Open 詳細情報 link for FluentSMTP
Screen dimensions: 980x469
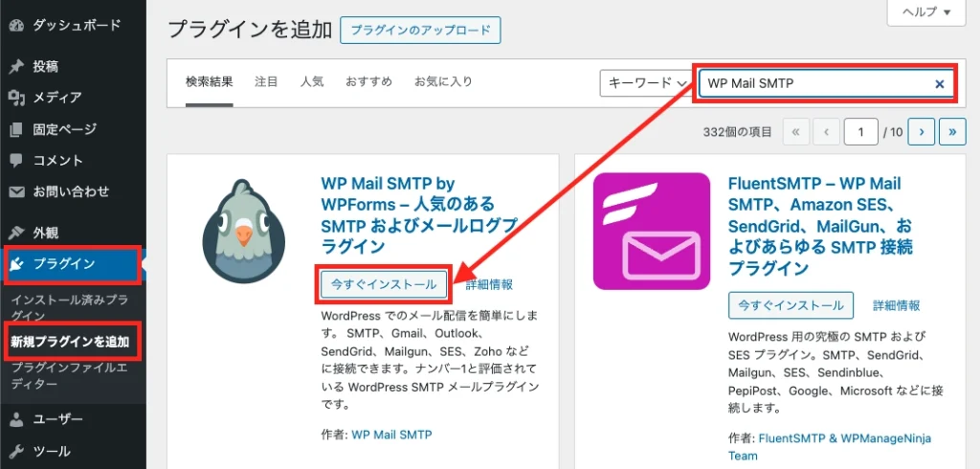point(896,305)
